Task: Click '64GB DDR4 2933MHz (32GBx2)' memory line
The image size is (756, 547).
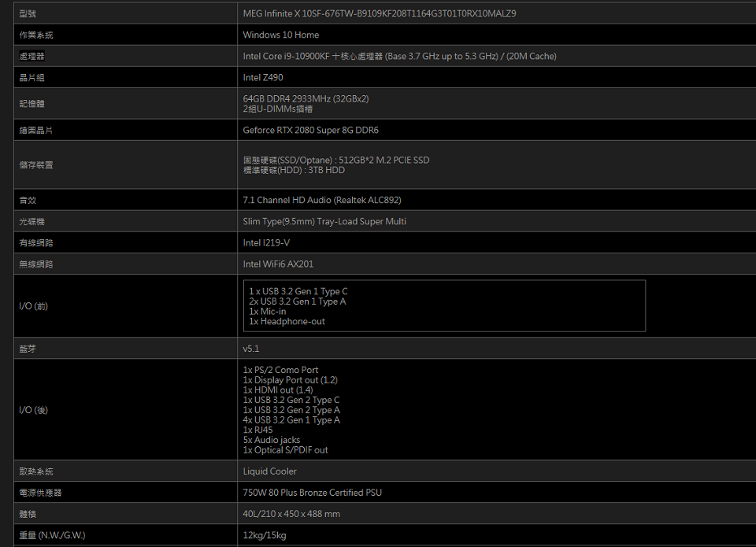Action: [x=306, y=98]
